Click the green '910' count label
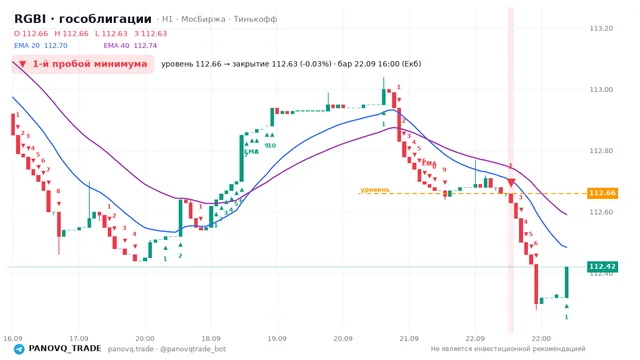The image size is (640, 360). (x=270, y=145)
